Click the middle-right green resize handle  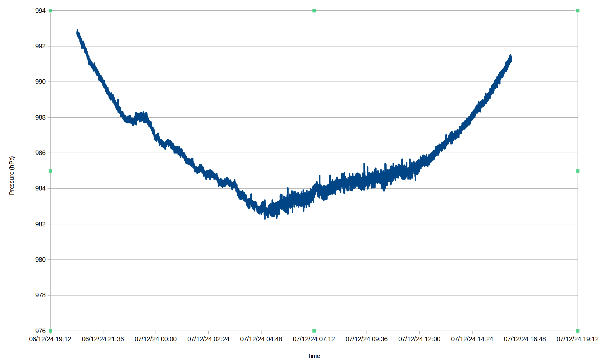(x=578, y=171)
